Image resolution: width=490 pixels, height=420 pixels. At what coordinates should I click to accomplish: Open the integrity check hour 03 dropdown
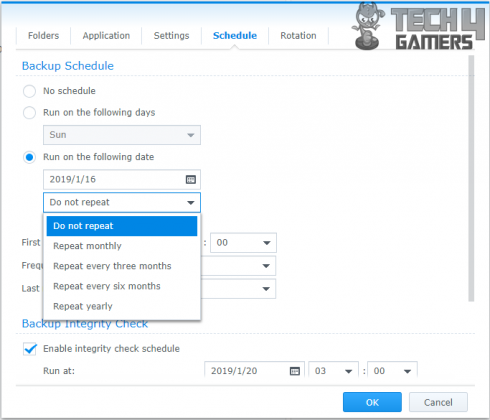click(333, 371)
